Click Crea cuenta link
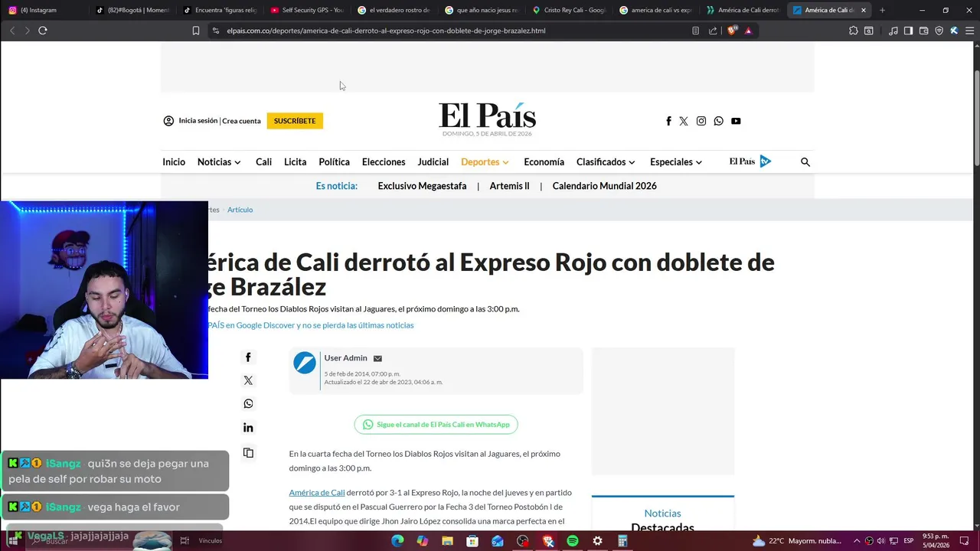The width and height of the screenshot is (980, 551). tap(241, 121)
